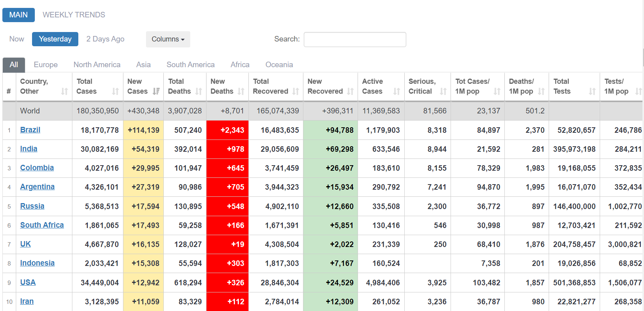This screenshot has width=644, height=311.
Task: Select the Yesterday time filter
Action: 55,39
